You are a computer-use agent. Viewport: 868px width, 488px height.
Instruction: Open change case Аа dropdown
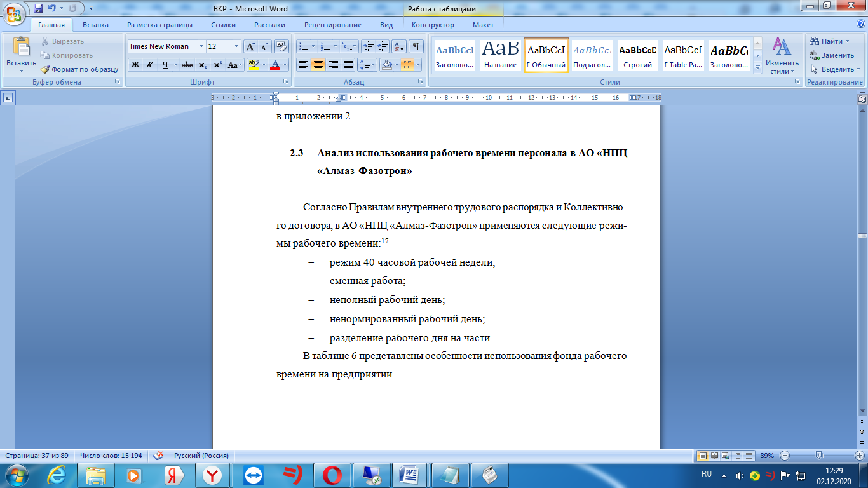pyautogui.click(x=234, y=65)
